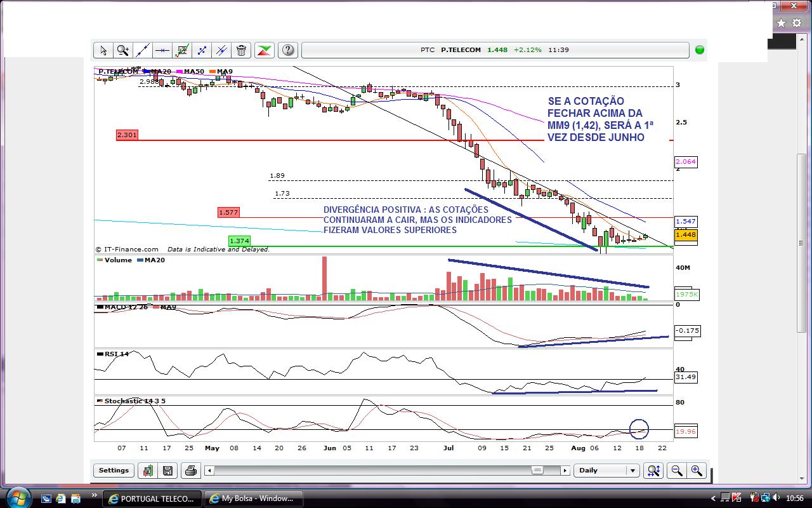Open help with the question mark button
The width and height of the screenshot is (812, 508).
[288, 50]
